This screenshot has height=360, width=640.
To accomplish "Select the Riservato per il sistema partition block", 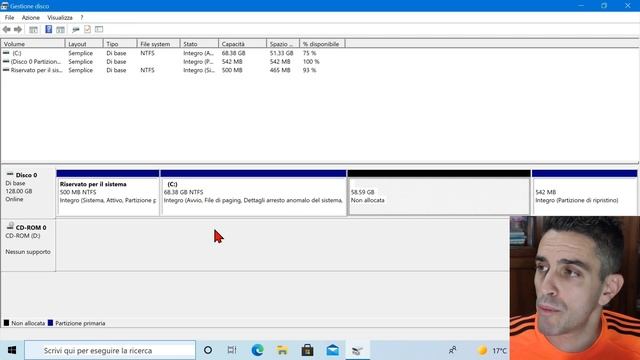I will point(108,193).
